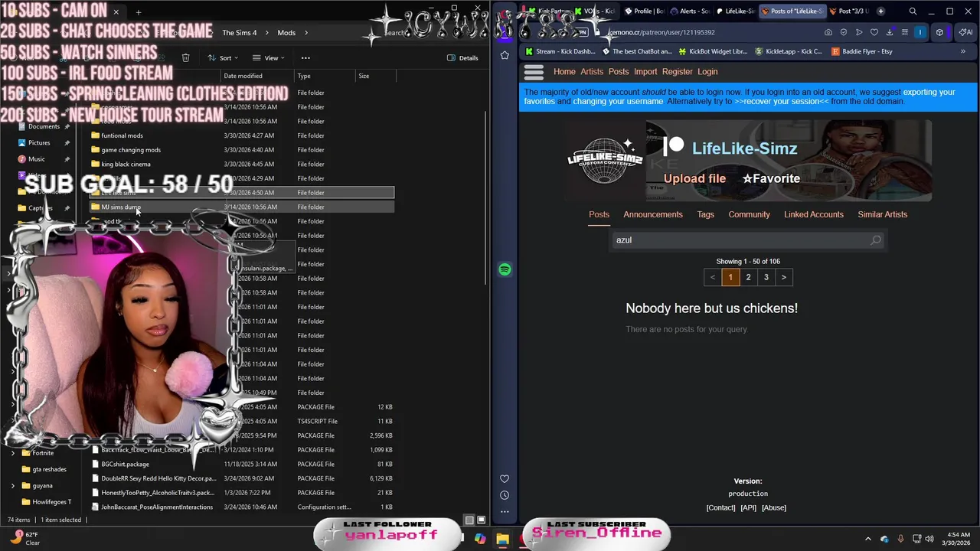
Task: Open the extensions cube icon
Action: [x=939, y=33]
